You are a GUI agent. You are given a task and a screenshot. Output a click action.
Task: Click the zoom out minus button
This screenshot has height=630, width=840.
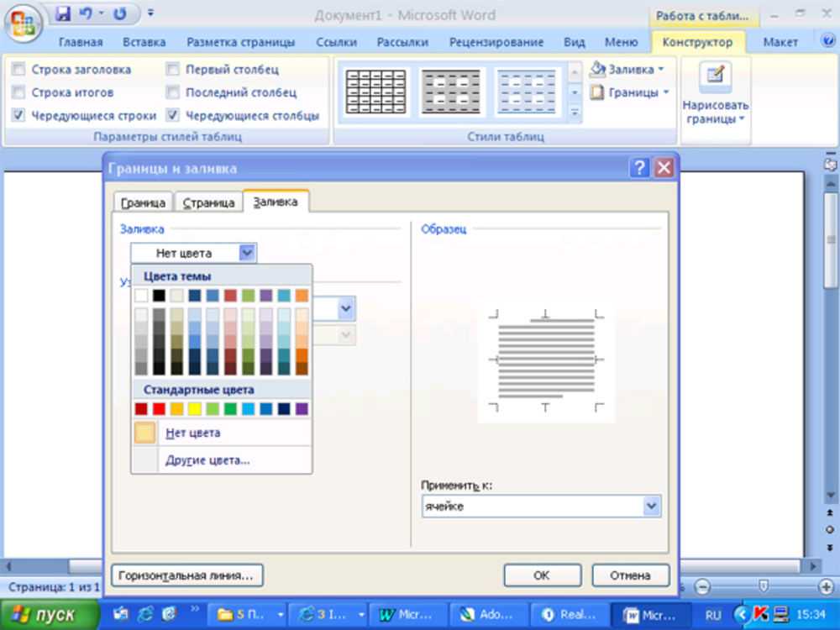point(702,587)
